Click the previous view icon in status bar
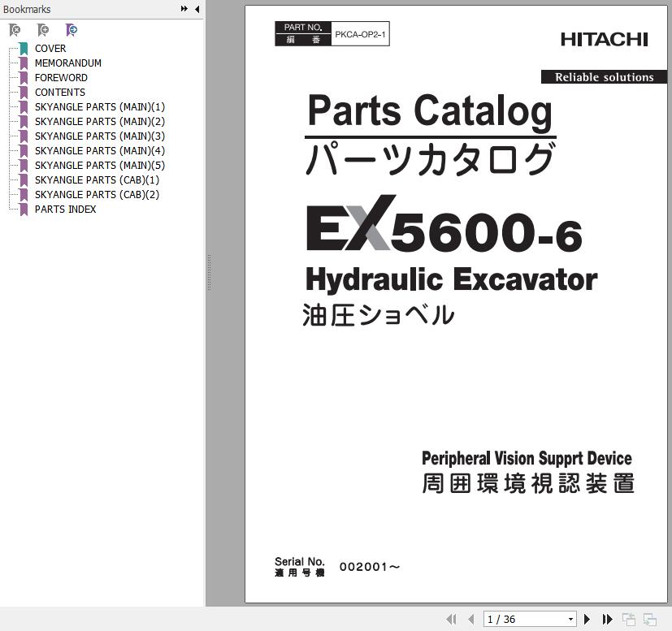The image size is (672, 631). (629, 620)
